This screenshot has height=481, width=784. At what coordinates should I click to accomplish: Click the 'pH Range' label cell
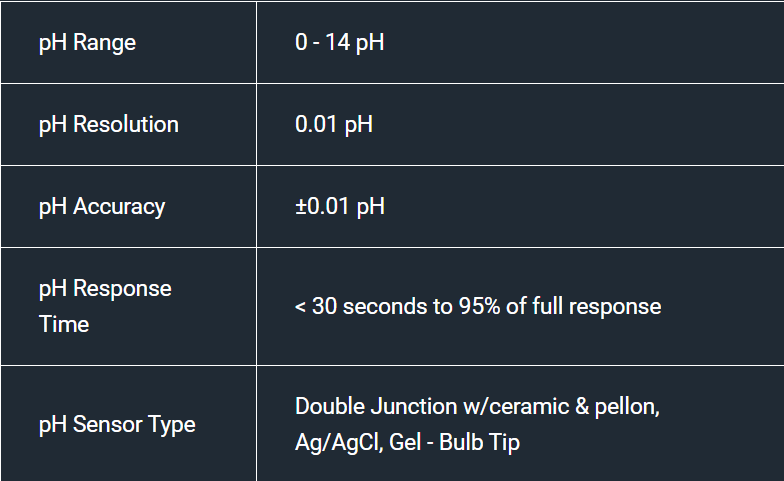tap(128, 42)
